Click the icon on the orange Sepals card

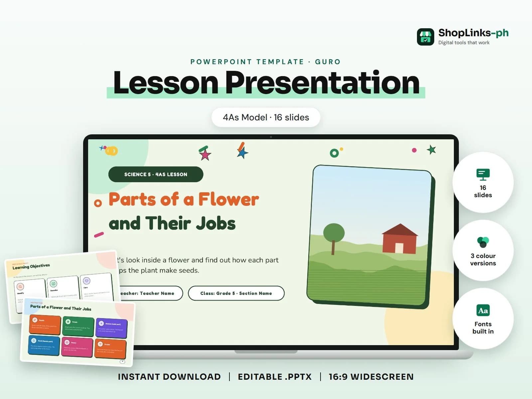click(x=35, y=320)
